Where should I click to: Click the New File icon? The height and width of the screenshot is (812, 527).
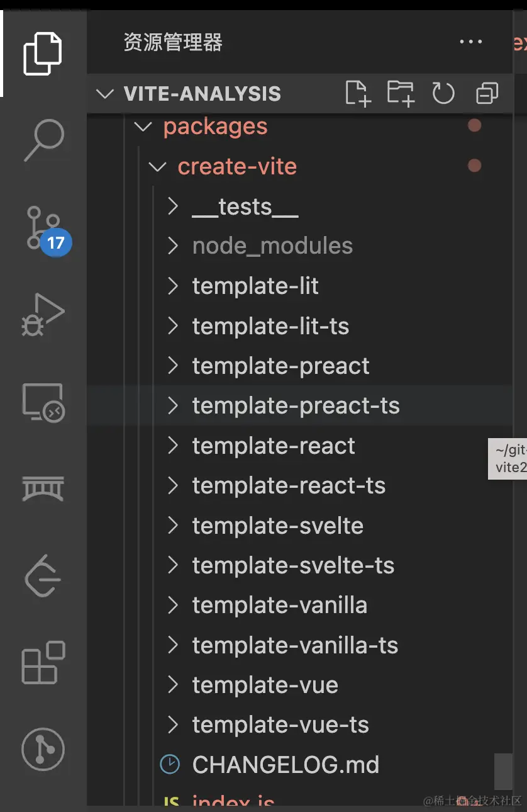pos(358,94)
